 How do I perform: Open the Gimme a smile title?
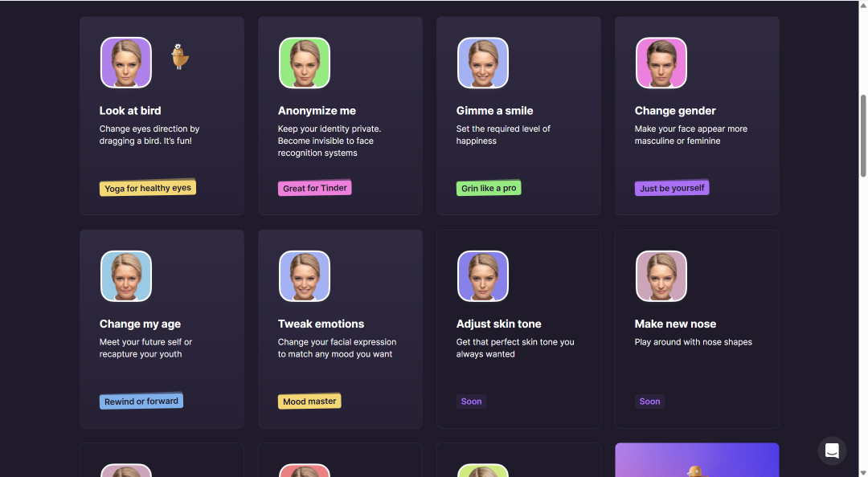494,111
